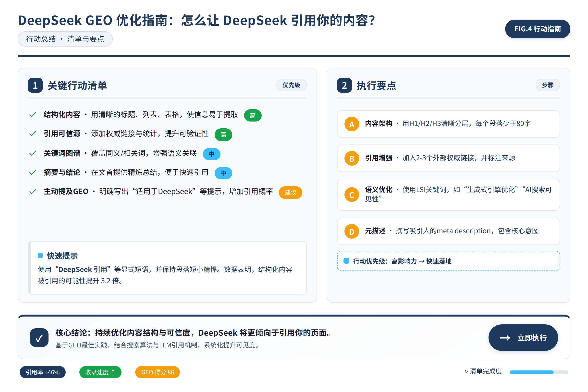Click the FIG.4 行动指南 badge

pos(538,29)
